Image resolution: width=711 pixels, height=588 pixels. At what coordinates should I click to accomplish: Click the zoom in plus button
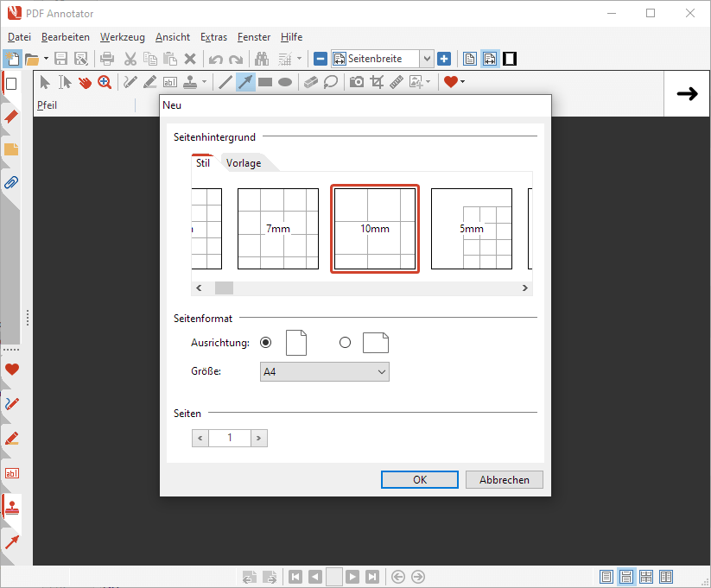point(444,59)
